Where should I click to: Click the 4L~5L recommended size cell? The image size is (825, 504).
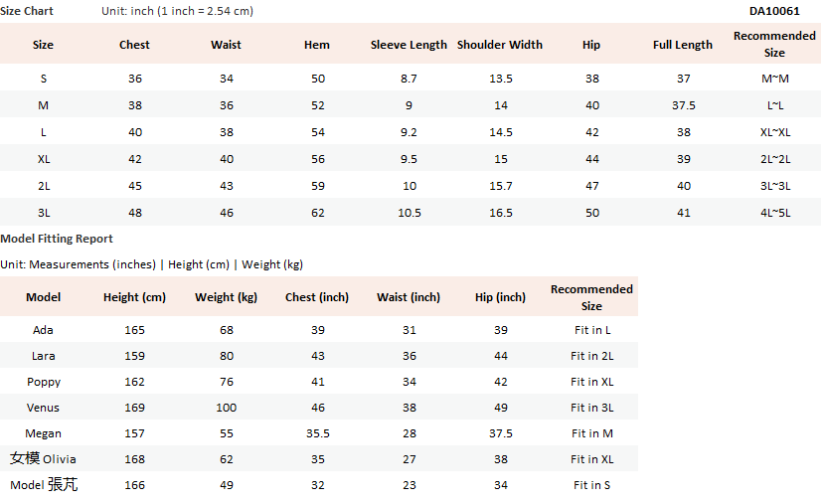click(774, 213)
